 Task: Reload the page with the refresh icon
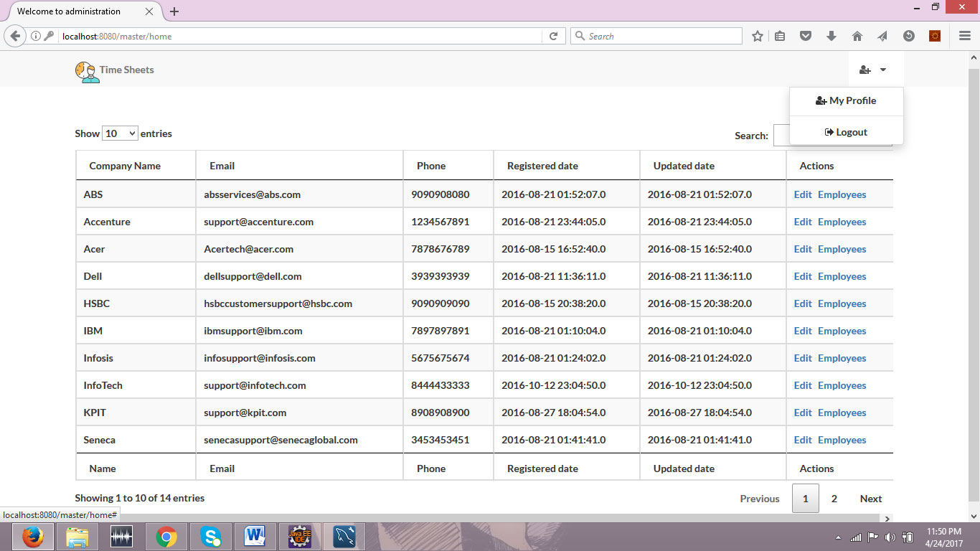[x=553, y=37]
